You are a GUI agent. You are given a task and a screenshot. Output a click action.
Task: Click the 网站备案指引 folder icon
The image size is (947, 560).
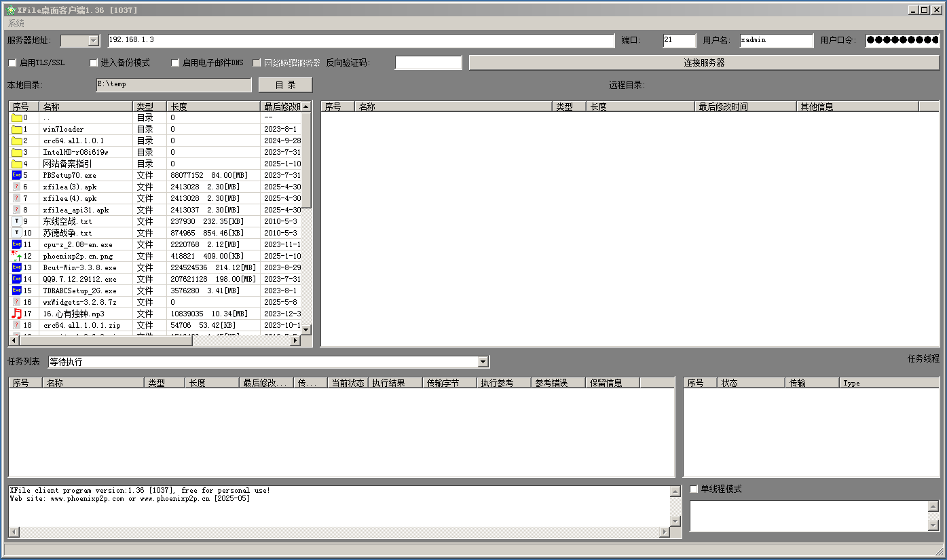pos(17,164)
